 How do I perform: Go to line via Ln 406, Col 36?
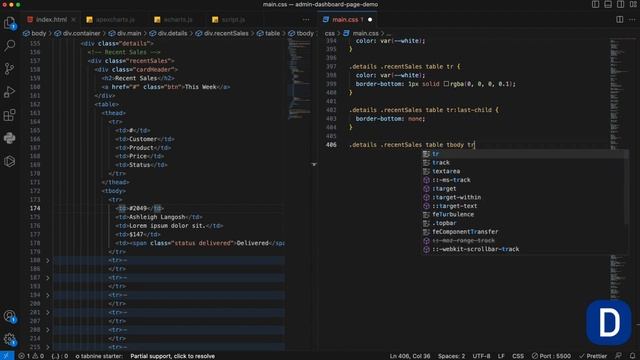410,356
